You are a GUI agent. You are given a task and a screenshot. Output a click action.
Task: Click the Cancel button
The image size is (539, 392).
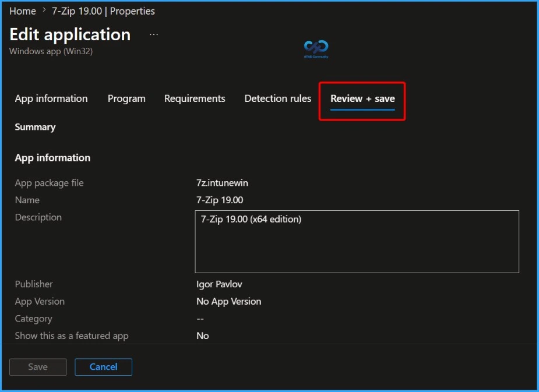[x=104, y=367]
